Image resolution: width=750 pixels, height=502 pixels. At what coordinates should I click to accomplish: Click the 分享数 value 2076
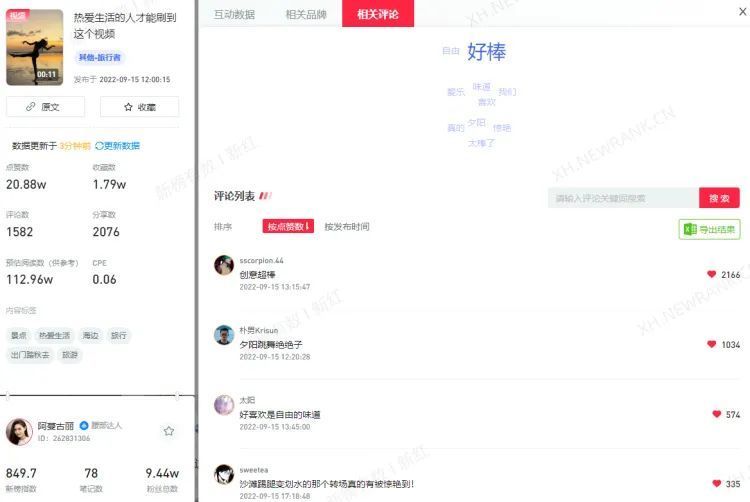(106, 232)
